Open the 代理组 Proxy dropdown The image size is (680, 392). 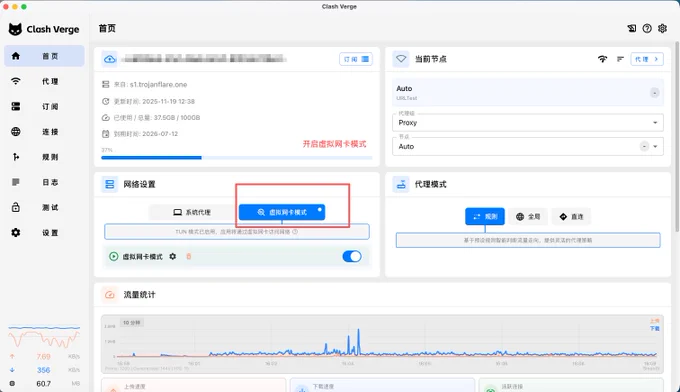528,123
